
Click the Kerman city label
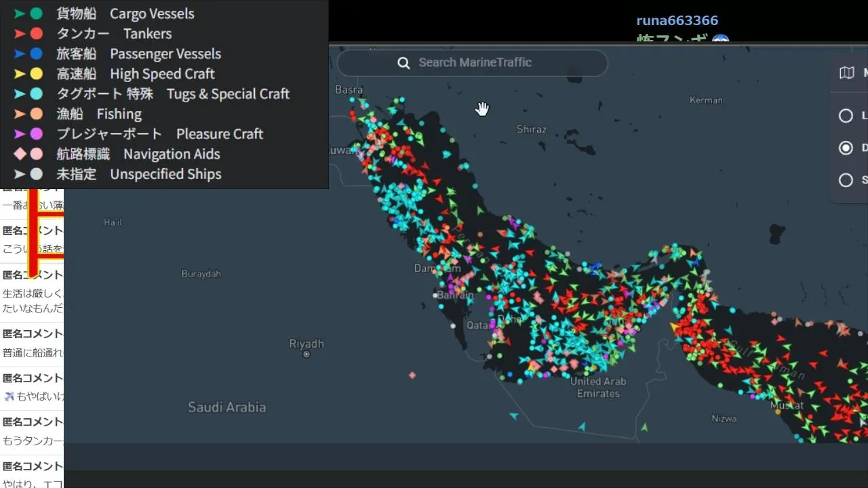click(706, 100)
